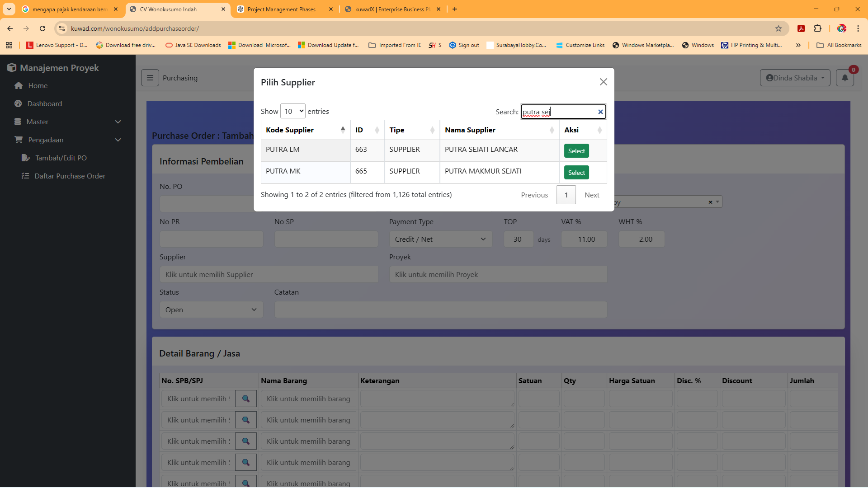Switch to Project Management Phases tab
868x488 pixels.
[282, 9]
